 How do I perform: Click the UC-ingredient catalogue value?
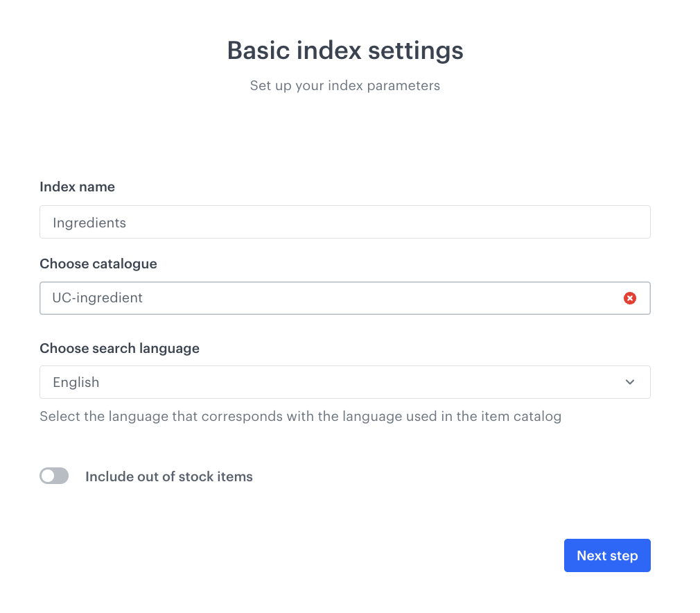pyautogui.click(x=97, y=298)
